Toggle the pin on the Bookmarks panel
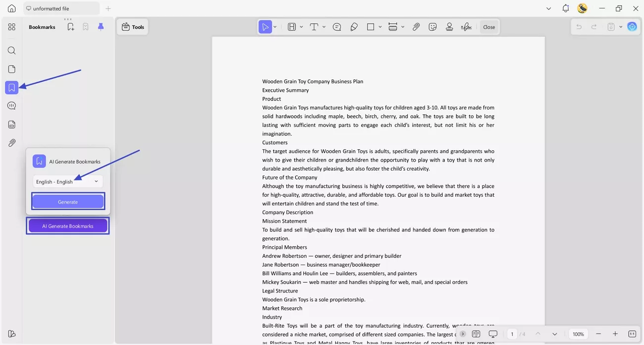 tap(101, 27)
